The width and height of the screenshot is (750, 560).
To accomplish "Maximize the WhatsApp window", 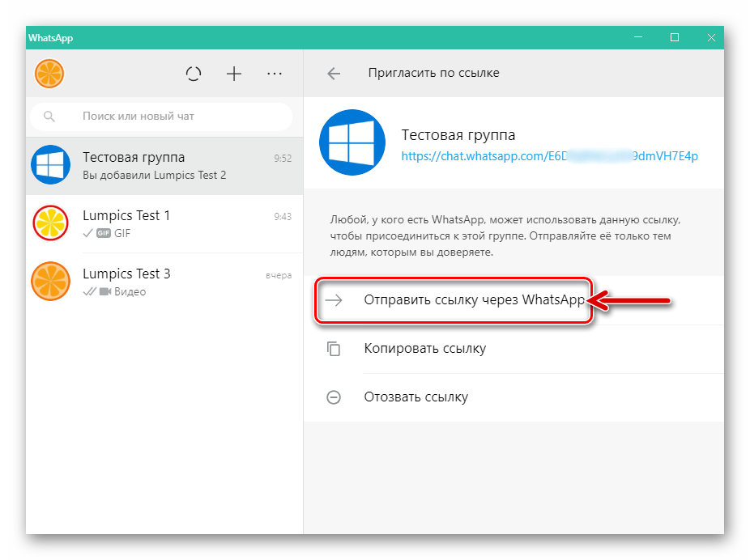I will [x=675, y=37].
